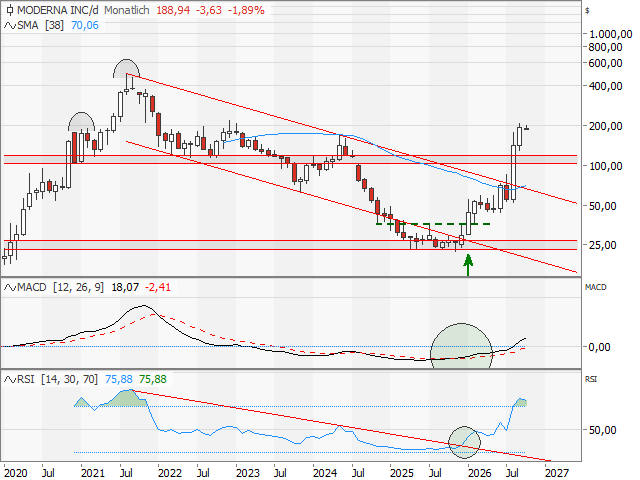This screenshot has height=480, width=640.
Task: Click the absolute change -3,63
Action: coord(209,10)
